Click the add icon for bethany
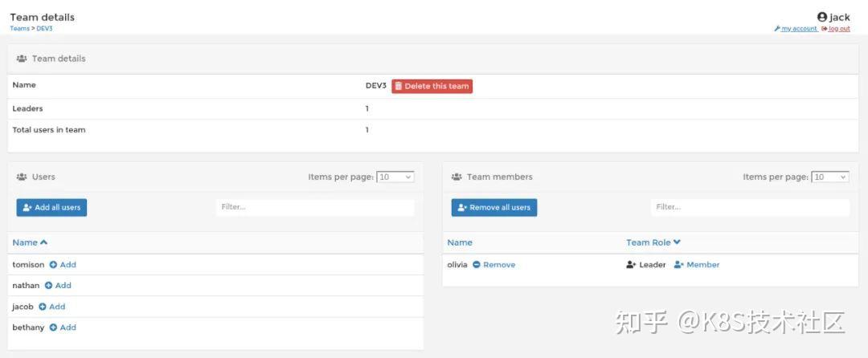Image resolution: width=868 pixels, height=358 pixels. point(54,327)
